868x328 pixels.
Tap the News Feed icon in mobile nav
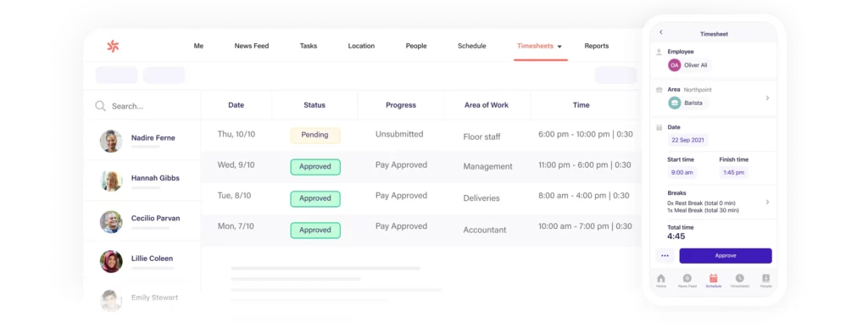point(687,278)
